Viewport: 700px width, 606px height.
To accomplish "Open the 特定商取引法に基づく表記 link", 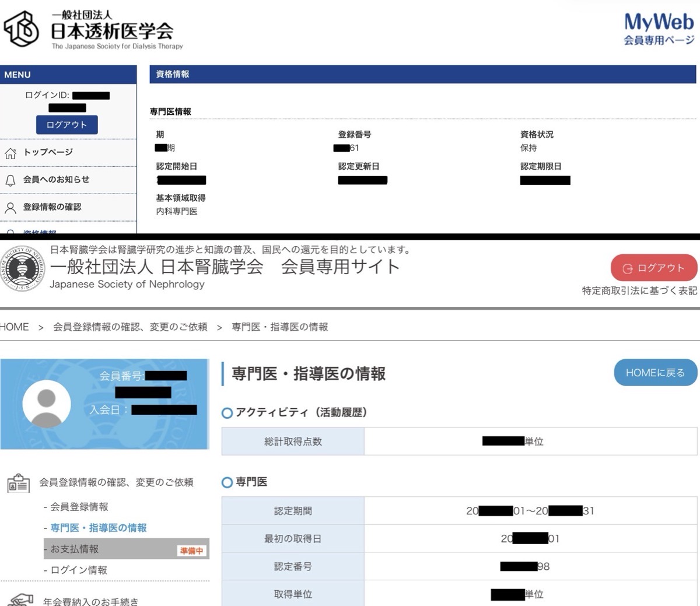I will coord(639,290).
